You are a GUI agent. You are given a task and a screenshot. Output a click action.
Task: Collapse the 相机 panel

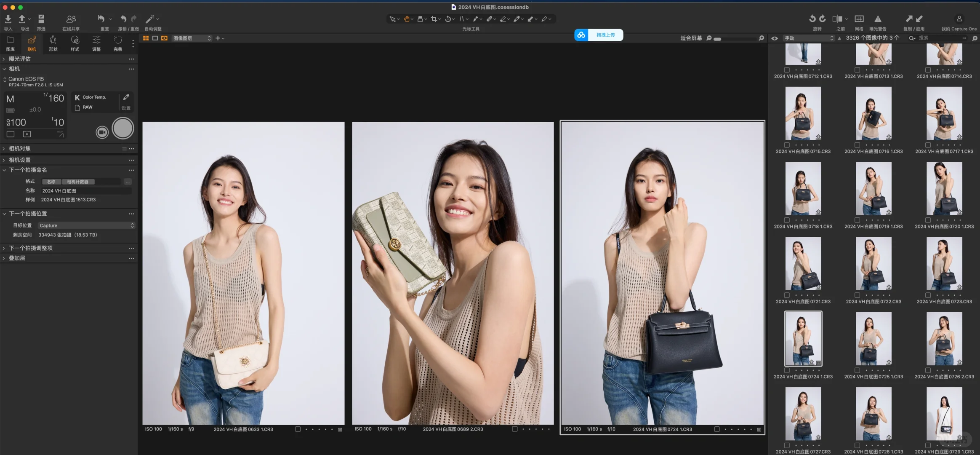coord(4,69)
